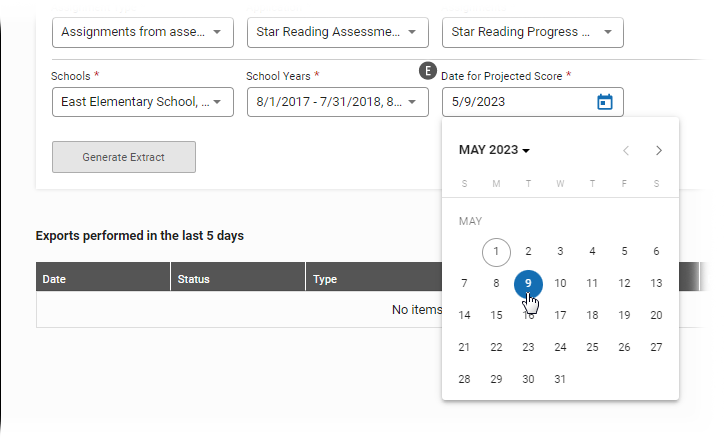Screen dimensions: 724x438
Task: Open Star Reading Assessment application dropdown
Action: (338, 32)
